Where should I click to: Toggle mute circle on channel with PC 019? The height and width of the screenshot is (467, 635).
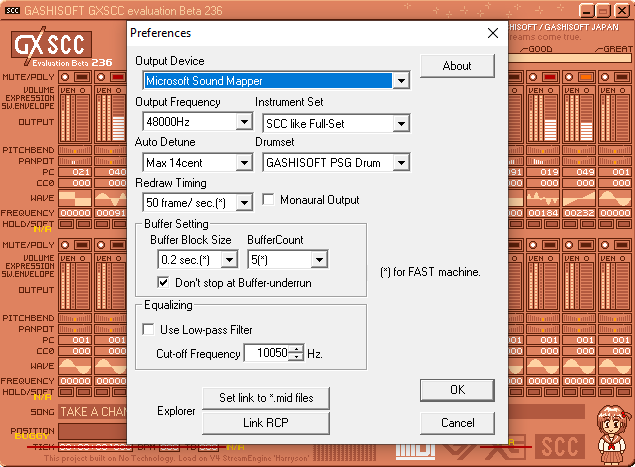[533, 77]
